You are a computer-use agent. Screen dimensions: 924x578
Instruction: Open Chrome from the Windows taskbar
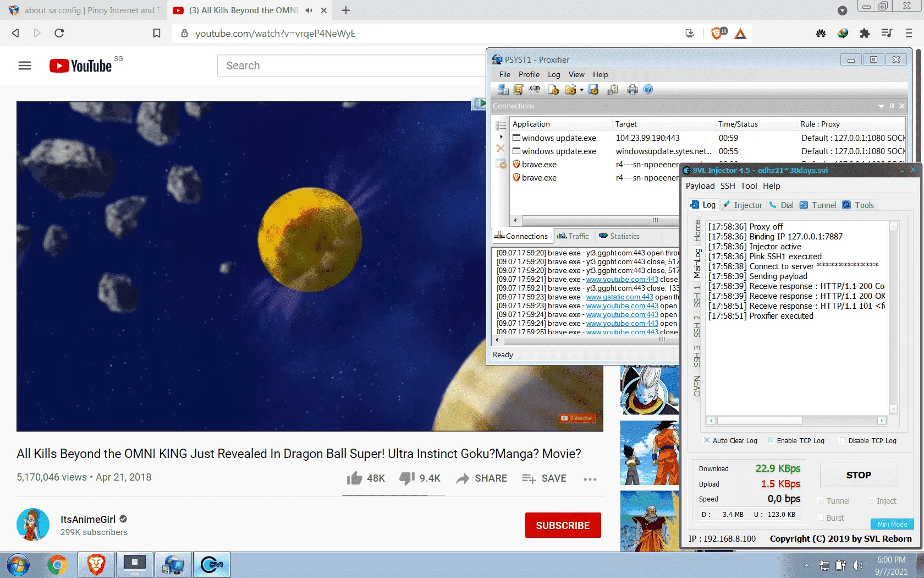(x=57, y=565)
